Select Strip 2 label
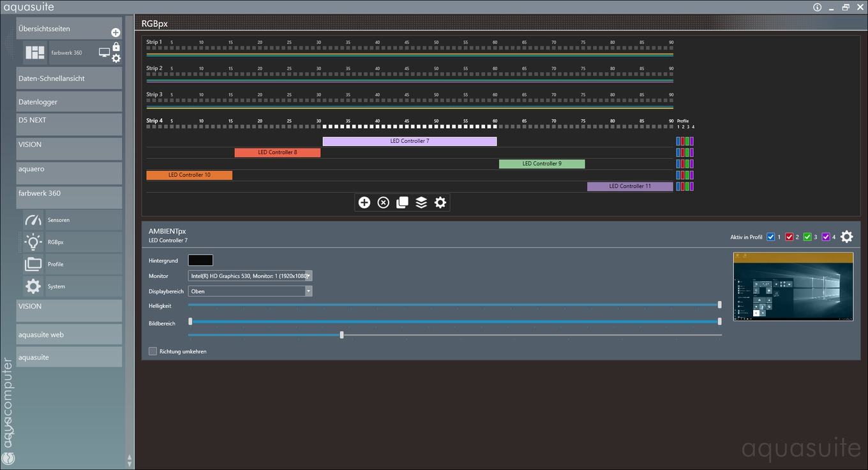 [154, 68]
